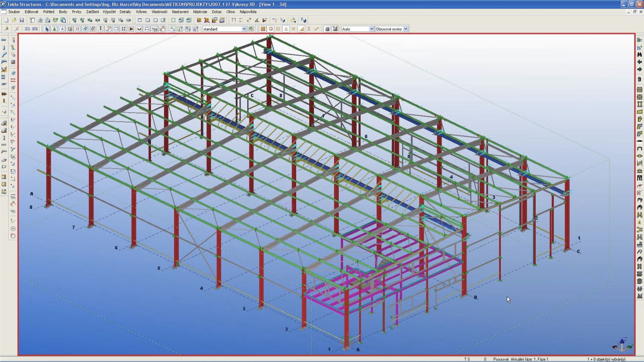Click the select all objects arrow icon
This screenshot has width=644, height=362.
pos(47,29)
